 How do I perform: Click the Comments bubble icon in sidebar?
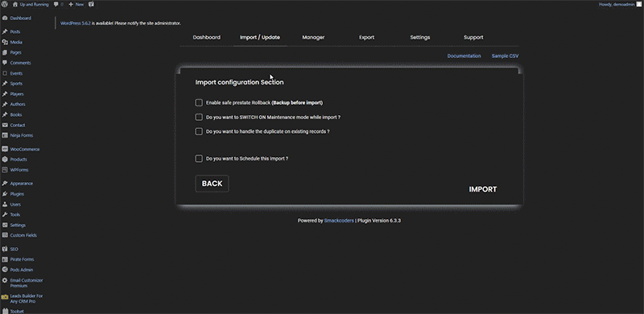tap(5, 63)
